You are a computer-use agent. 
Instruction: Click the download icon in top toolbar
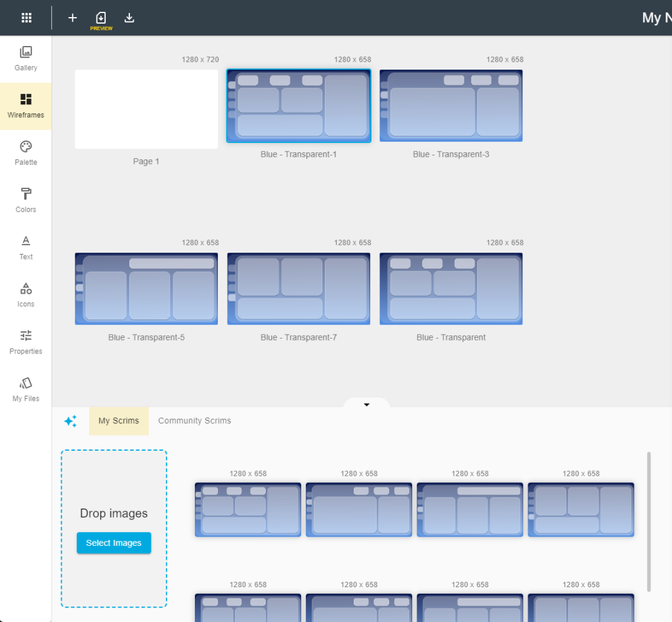(129, 18)
